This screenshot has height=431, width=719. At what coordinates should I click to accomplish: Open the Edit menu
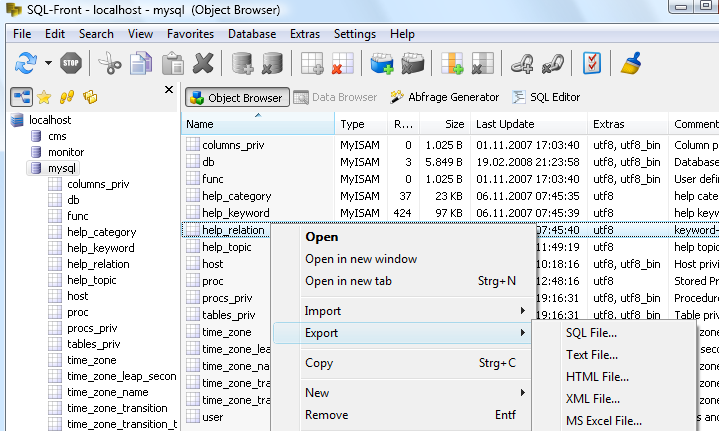(55, 34)
